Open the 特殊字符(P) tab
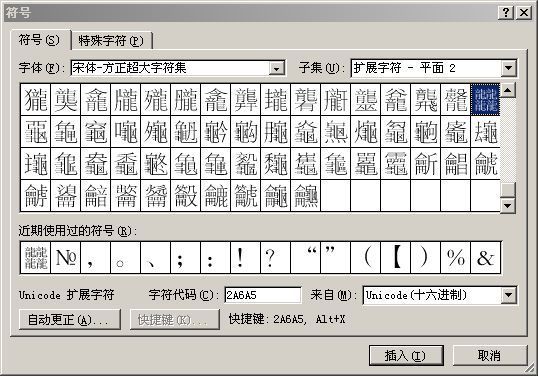 point(111,41)
